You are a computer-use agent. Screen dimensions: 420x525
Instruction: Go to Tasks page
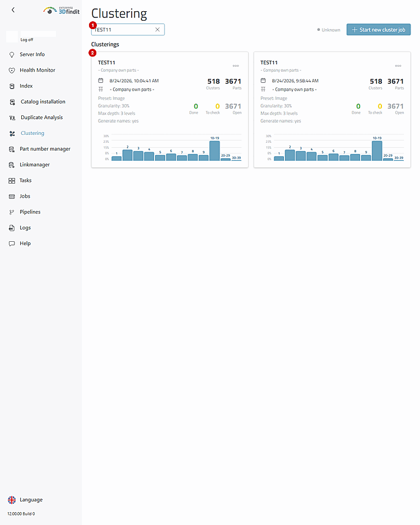point(25,180)
